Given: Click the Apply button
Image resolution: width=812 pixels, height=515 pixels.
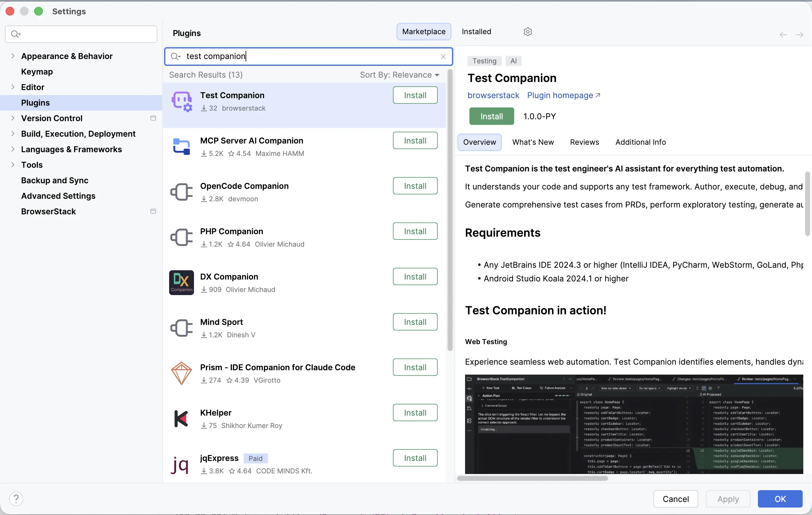Looking at the screenshot, I should [x=728, y=499].
